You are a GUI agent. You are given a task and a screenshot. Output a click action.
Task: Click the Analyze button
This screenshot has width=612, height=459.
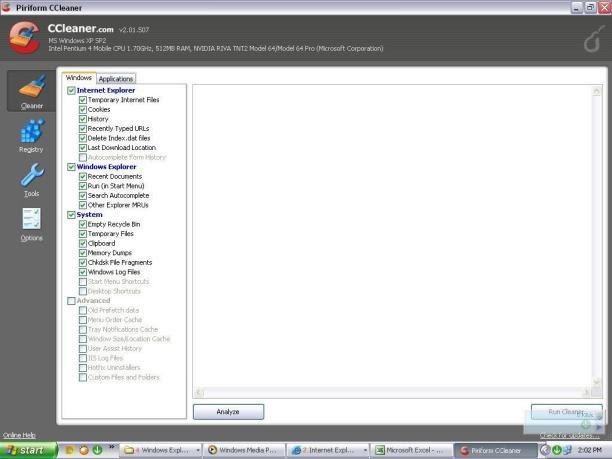(x=228, y=412)
